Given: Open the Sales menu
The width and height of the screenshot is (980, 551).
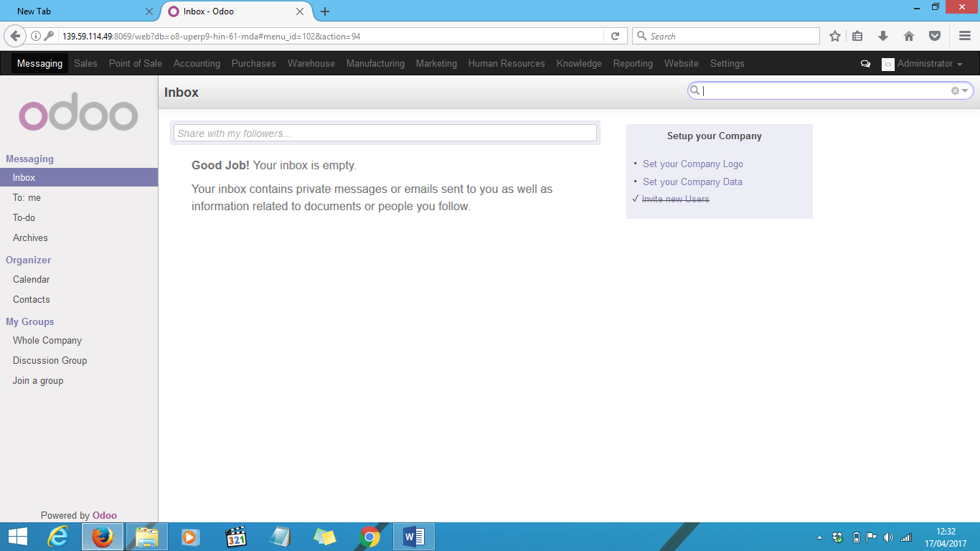Looking at the screenshot, I should pos(85,64).
